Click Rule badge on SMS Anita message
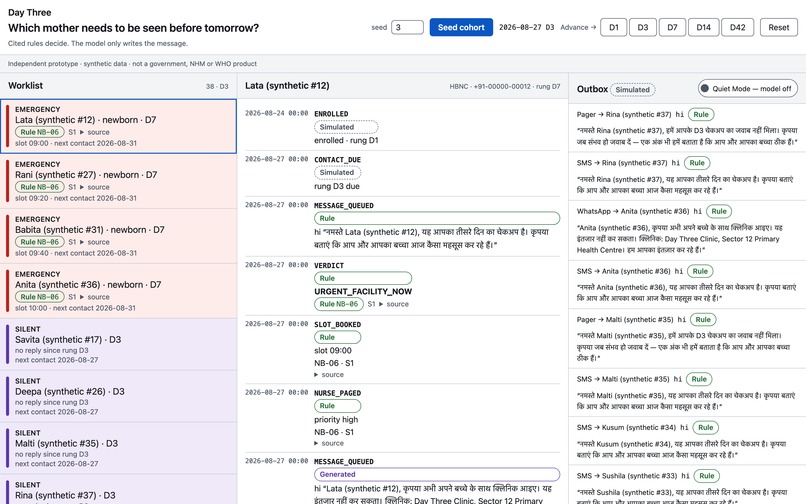Viewport: 806px width, 504px height. click(700, 271)
